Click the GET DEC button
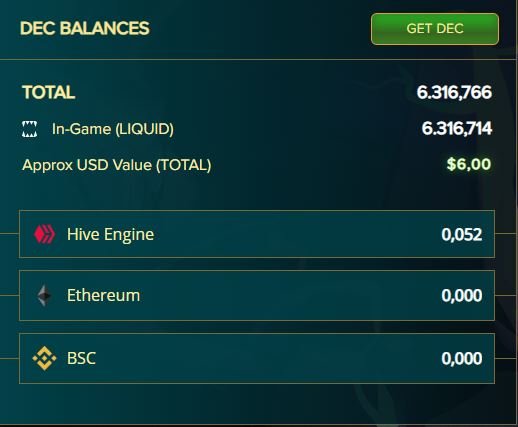 [x=435, y=29]
